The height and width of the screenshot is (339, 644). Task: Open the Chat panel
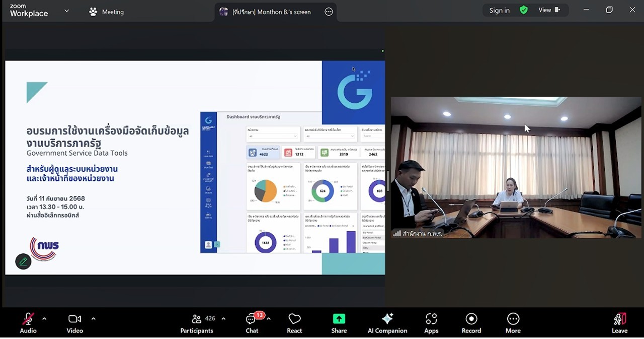(252, 323)
